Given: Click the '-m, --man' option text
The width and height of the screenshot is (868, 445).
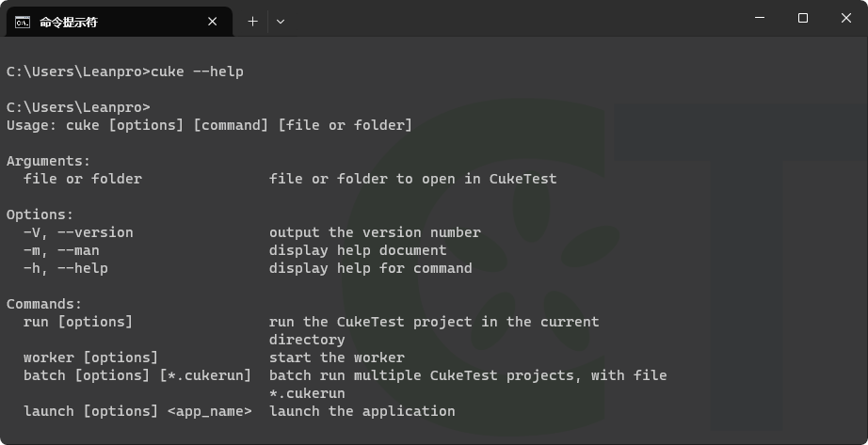Looking at the screenshot, I should [x=61, y=250].
